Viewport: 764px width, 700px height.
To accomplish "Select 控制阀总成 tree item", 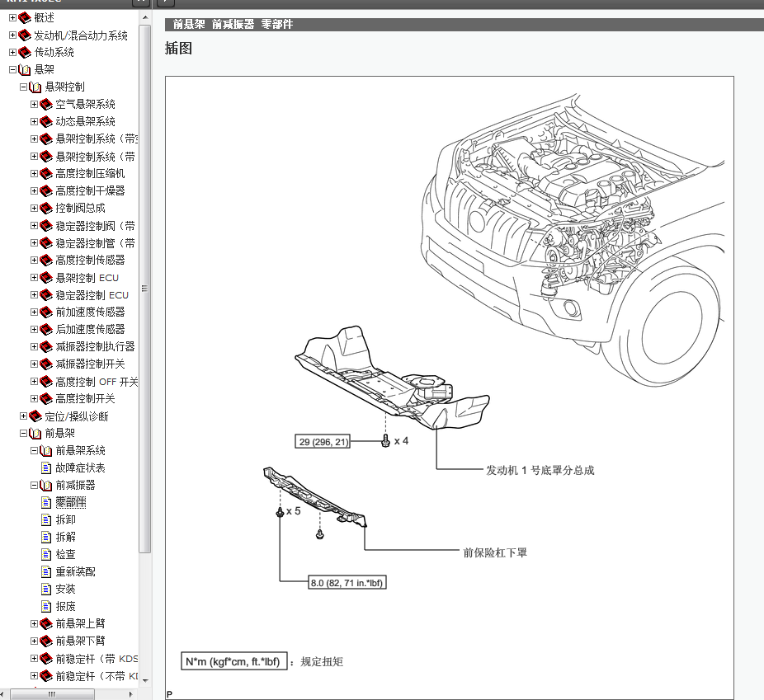I will [x=80, y=209].
